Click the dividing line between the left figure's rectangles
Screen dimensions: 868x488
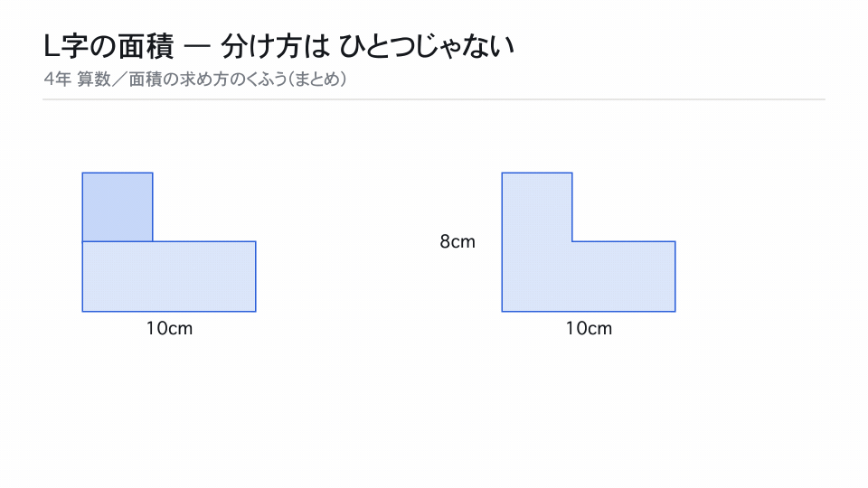[118, 241]
